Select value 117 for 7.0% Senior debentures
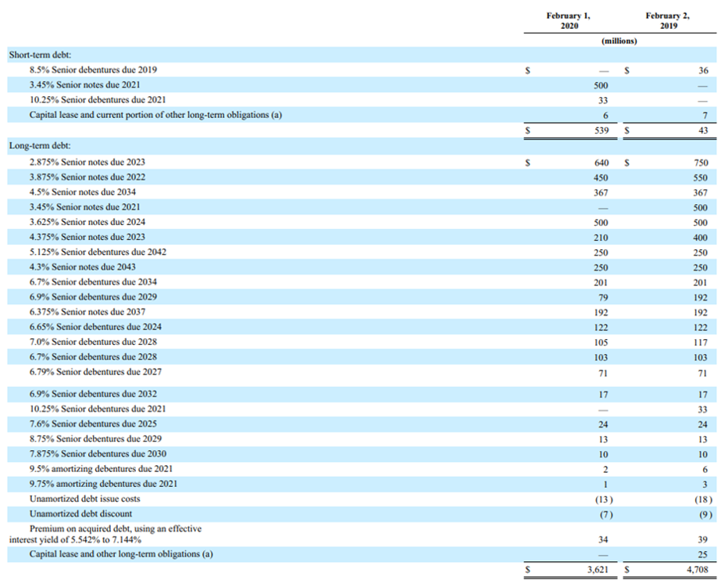The width and height of the screenshot is (728, 587). pyautogui.click(x=700, y=342)
